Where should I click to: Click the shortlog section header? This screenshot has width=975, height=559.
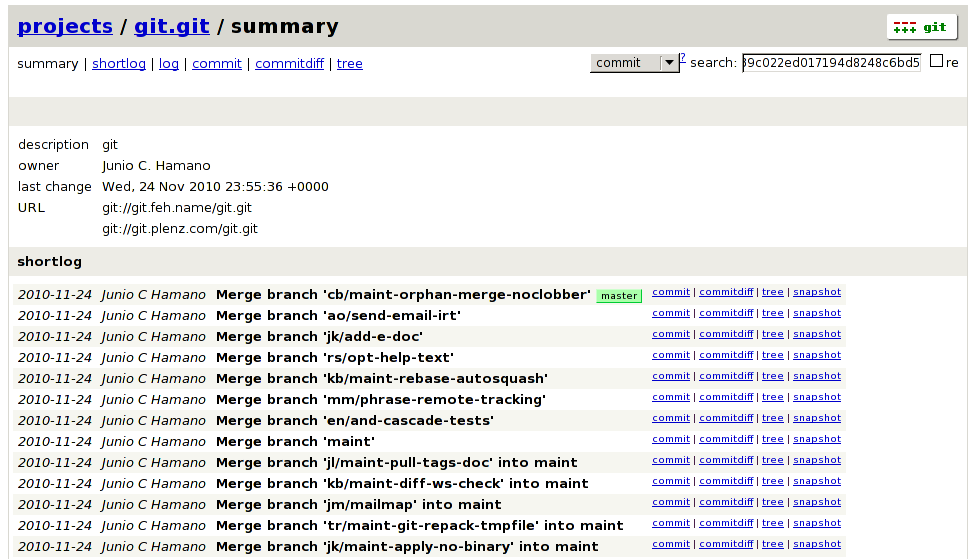pyautogui.click(x=50, y=262)
